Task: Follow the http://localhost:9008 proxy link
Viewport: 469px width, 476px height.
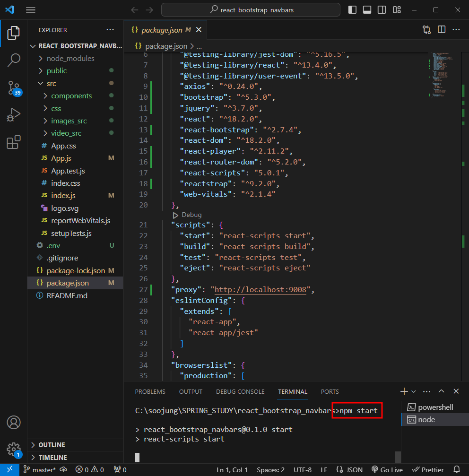Action: 261,290
